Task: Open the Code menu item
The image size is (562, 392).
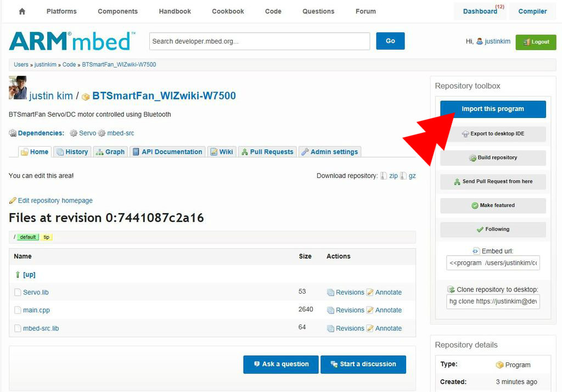Action: click(x=273, y=12)
